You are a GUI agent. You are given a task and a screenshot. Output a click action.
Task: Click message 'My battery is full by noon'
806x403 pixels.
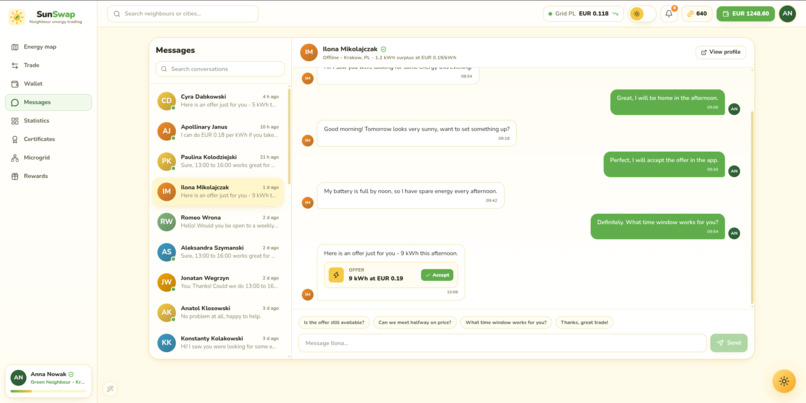410,195
